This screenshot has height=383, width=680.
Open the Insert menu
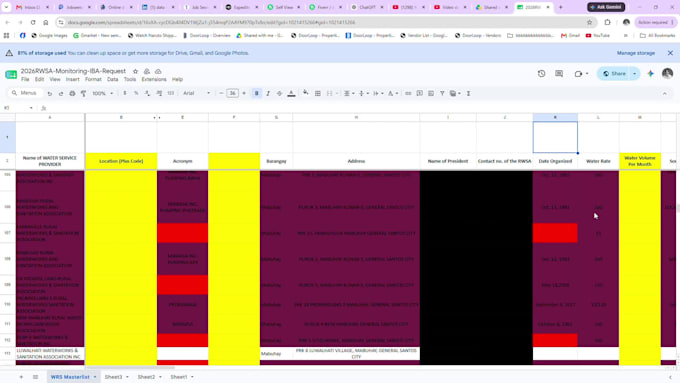point(72,79)
